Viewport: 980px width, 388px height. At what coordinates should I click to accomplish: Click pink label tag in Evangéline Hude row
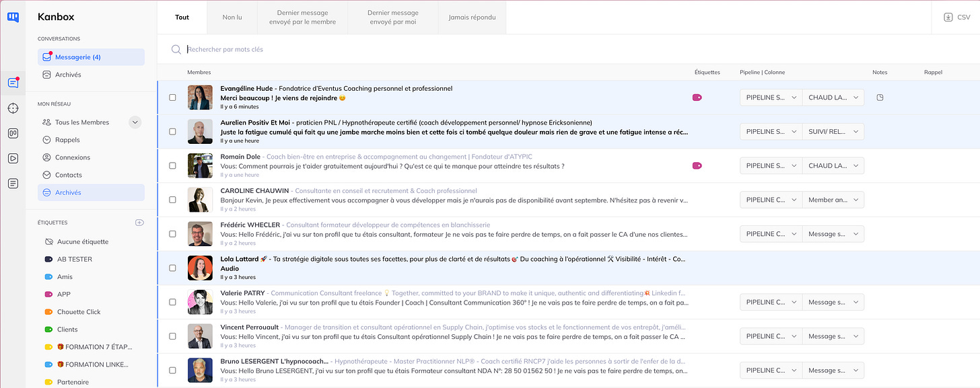697,98
